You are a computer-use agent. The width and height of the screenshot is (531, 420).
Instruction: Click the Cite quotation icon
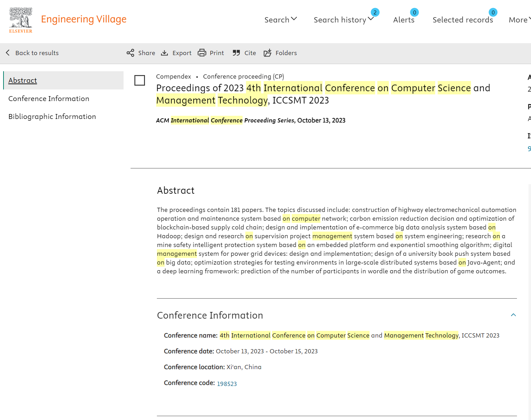tap(236, 53)
